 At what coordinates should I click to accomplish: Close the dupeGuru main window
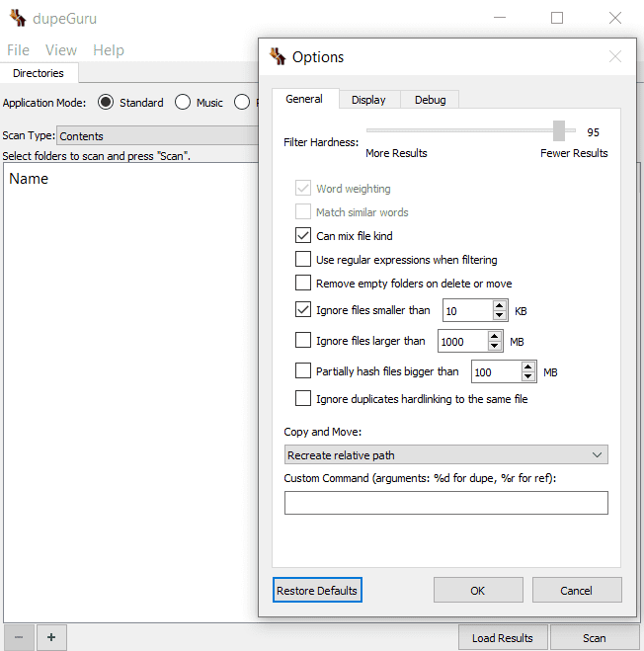(x=615, y=18)
